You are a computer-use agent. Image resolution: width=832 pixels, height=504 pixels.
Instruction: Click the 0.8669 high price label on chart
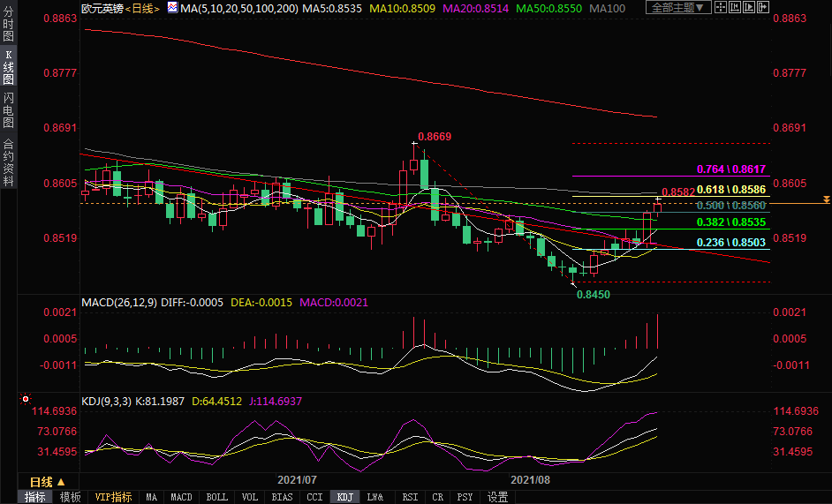pos(435,137)
